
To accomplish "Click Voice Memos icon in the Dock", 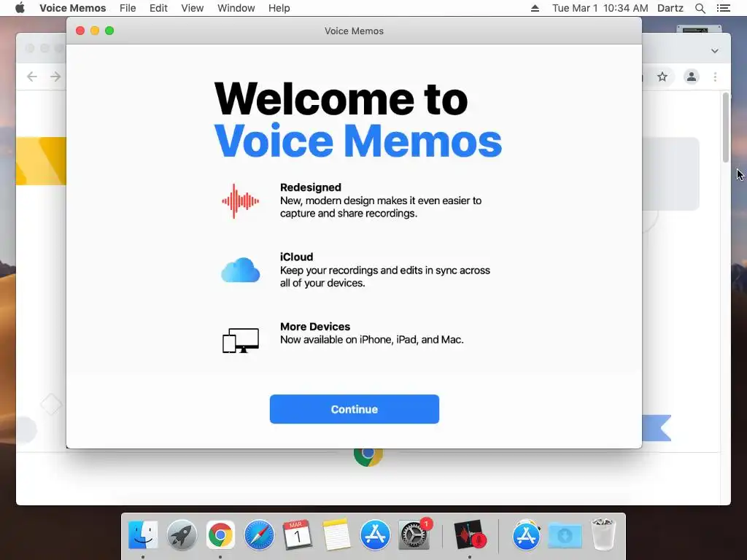I will click(x=470, y=534).
